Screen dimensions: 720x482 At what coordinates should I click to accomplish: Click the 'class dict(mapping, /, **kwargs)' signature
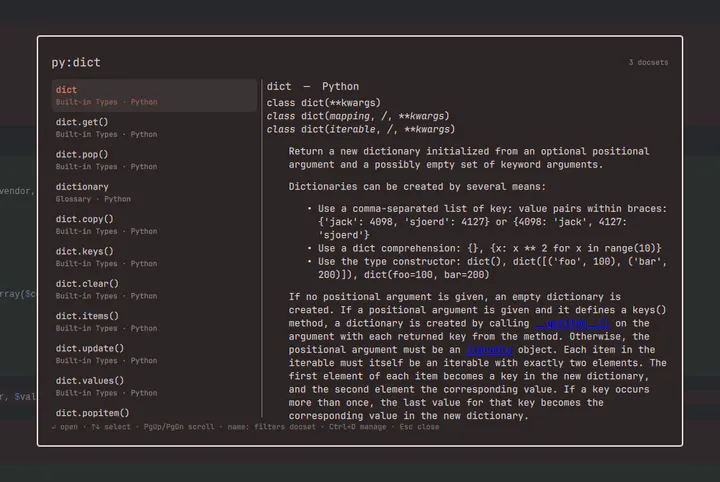coord(358,116)
